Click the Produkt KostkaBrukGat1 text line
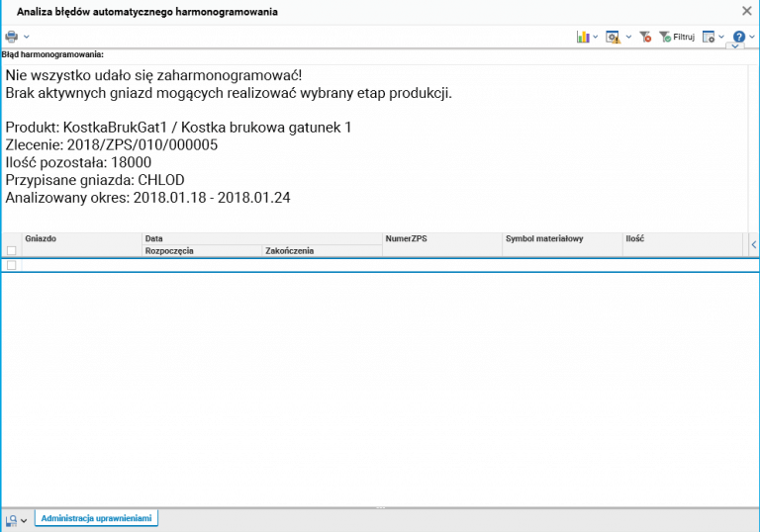Viewport: 760px width, 532px height. click(x=178, y=128)
